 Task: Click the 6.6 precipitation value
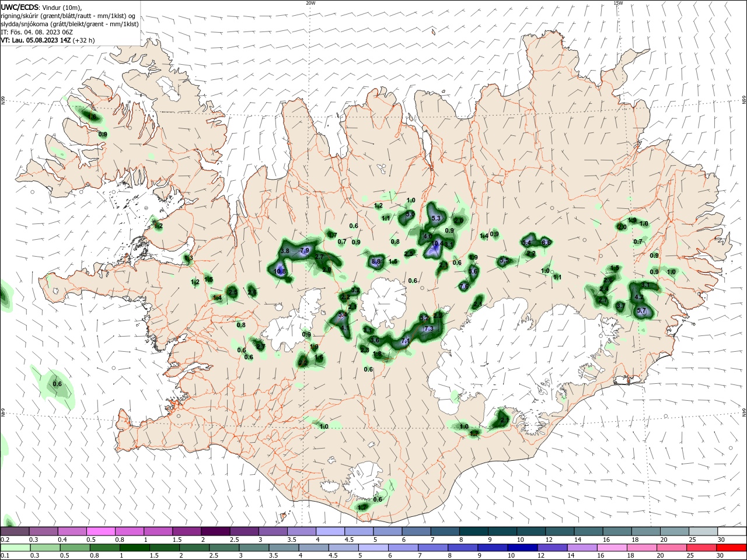click(546, 243)
